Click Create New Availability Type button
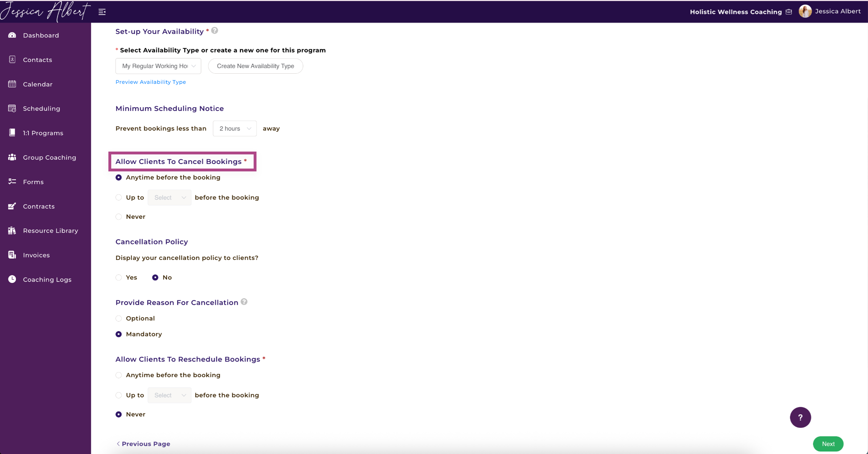This screenshot has height=454, width=868. click(x=255, y=66)
